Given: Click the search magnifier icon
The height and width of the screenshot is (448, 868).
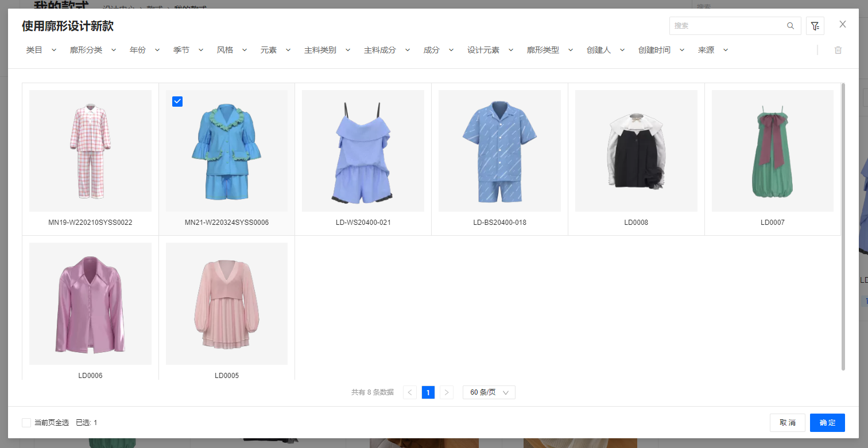Looking at the screenshot, I should (x=790, y=26).
